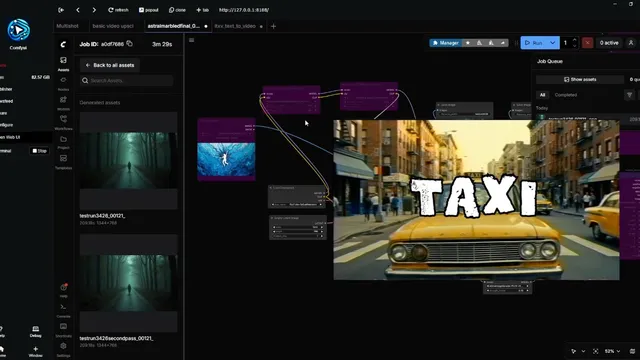The height and width of the screenshot is (360, 640).
Task: Add a new Window
Action: [36, 351]
